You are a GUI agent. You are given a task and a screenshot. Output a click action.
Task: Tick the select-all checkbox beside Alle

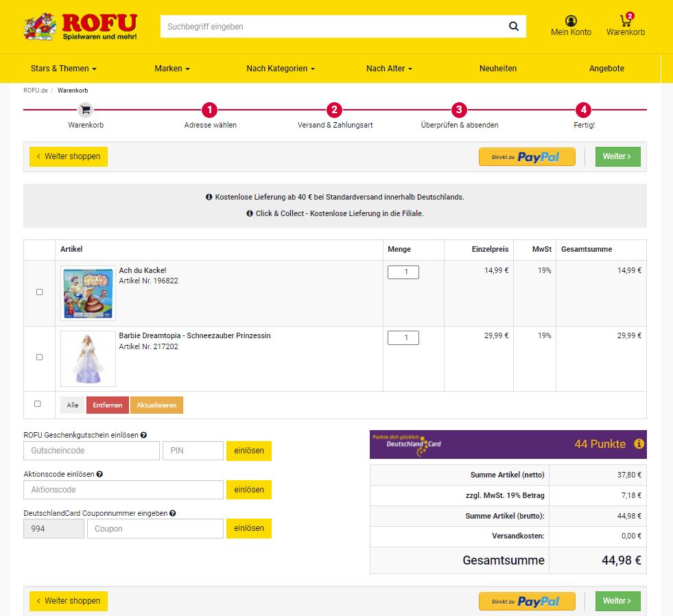click(37, 403)
